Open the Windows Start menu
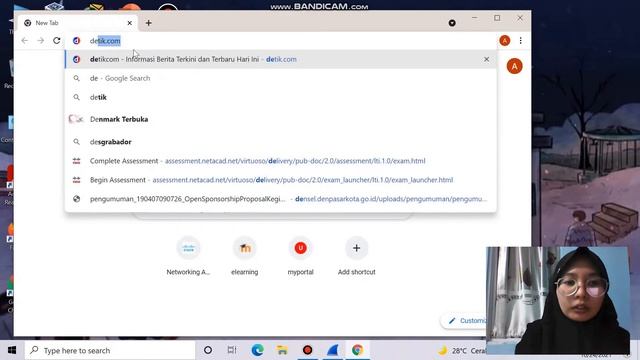The height and width of the screenshot is (360, 640). pos(12,350)
